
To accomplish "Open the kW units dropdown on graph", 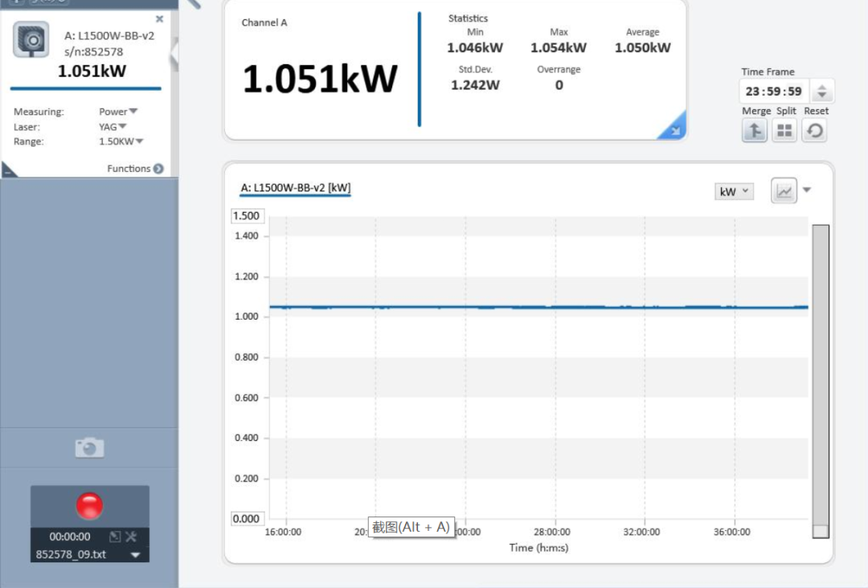I will [734, 192].
